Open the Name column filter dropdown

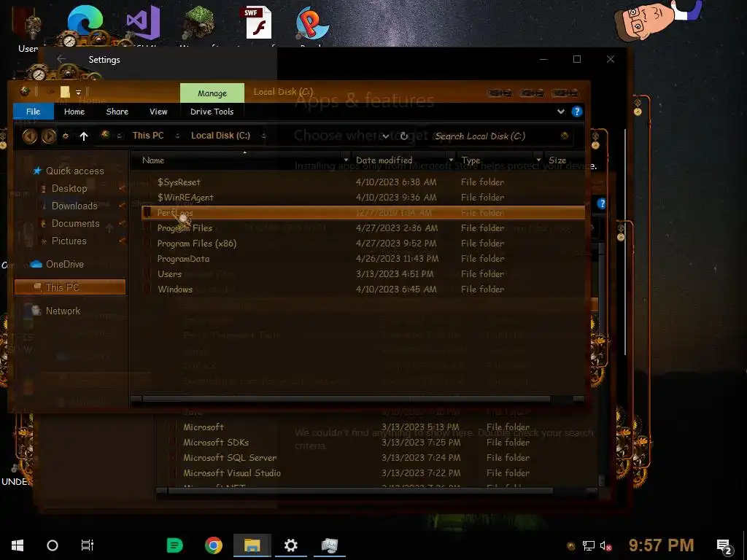[x=346, y=160]
